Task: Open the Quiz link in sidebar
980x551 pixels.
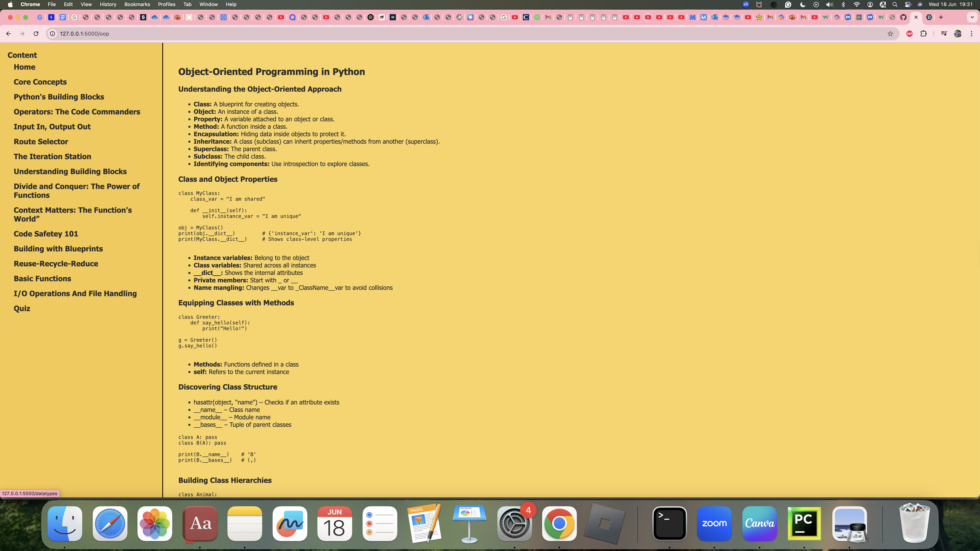Action: [22, 308]
